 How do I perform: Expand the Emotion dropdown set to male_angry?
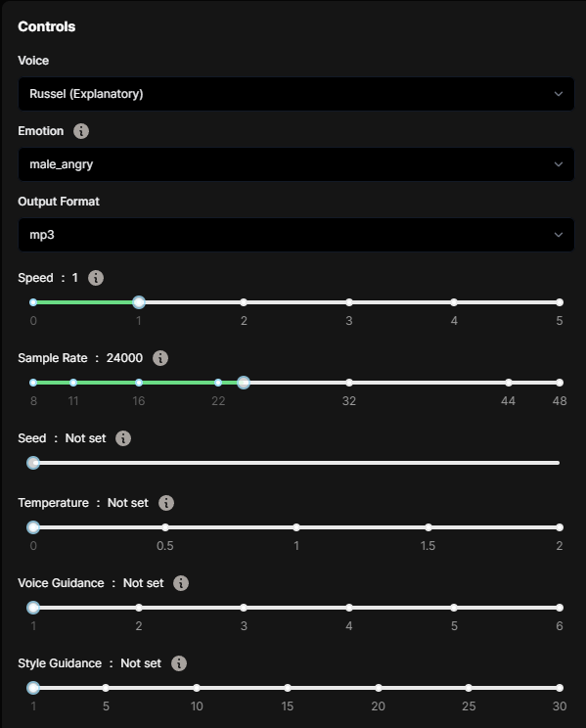tap(296, 164)
